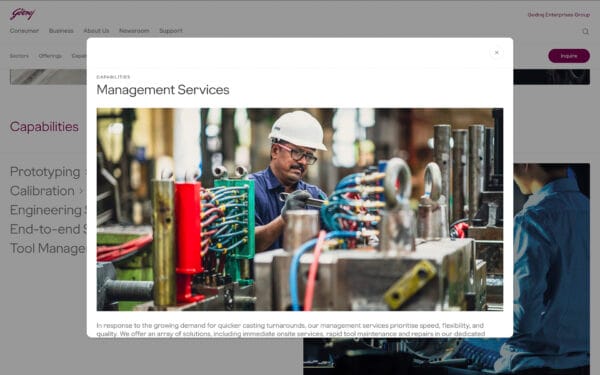The width and height of the screenshot is (600, 375).
Task: Go to About Us
Action: [x=96, y=31]
